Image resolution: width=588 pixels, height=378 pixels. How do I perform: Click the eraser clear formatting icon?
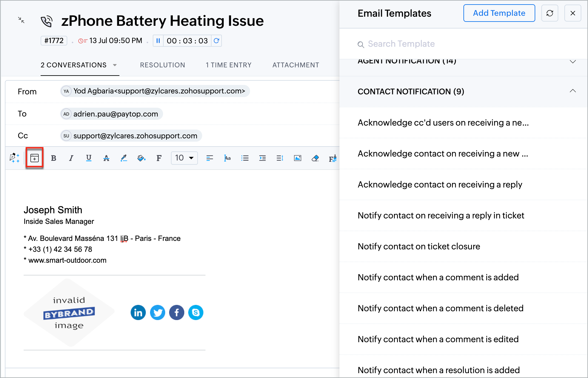(315, 158)
